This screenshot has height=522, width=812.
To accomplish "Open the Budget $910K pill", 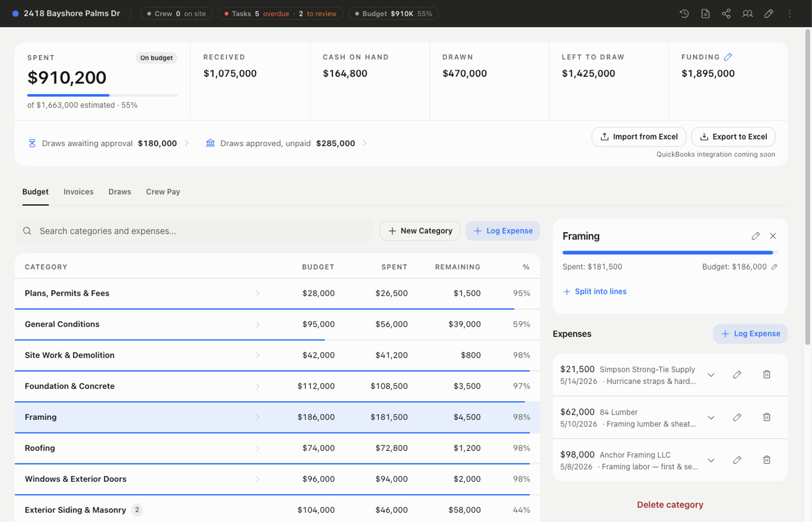I will (x=394, y=13).
